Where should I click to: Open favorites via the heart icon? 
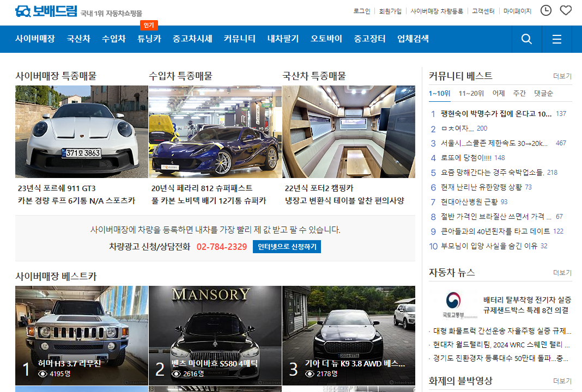565,10
